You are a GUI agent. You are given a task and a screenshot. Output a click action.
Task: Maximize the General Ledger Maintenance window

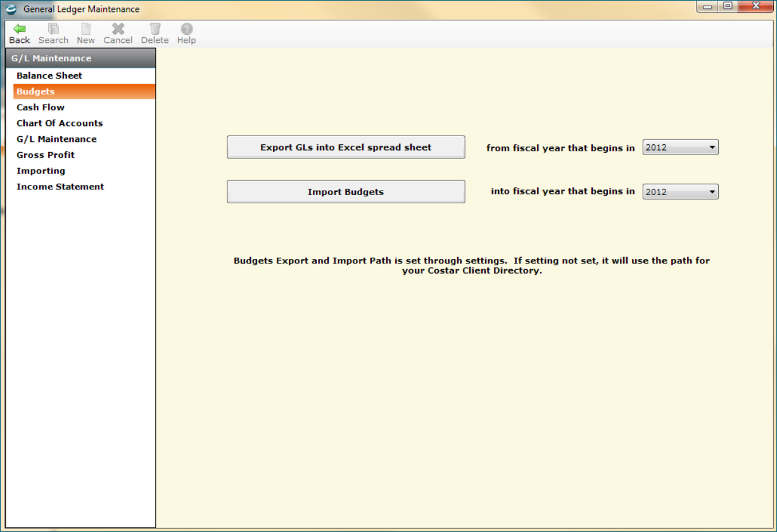727,7
